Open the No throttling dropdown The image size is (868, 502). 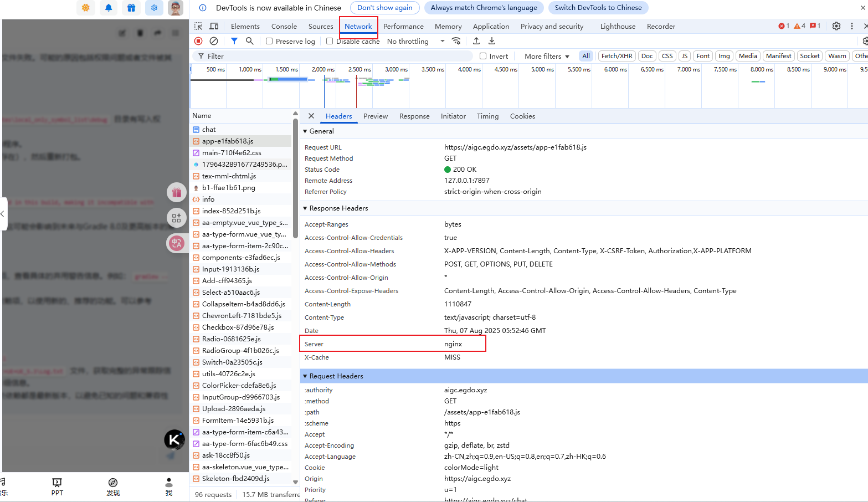(x=415, y=41)
